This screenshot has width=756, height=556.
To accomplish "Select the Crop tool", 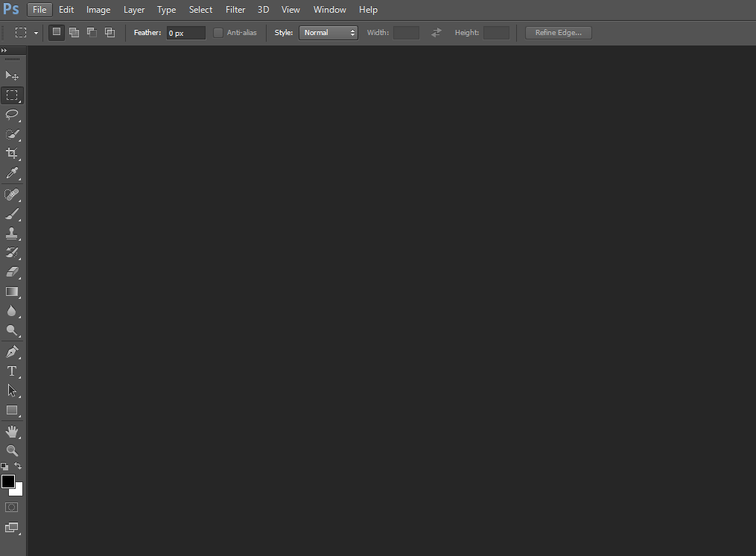I will tap(12, 154).
